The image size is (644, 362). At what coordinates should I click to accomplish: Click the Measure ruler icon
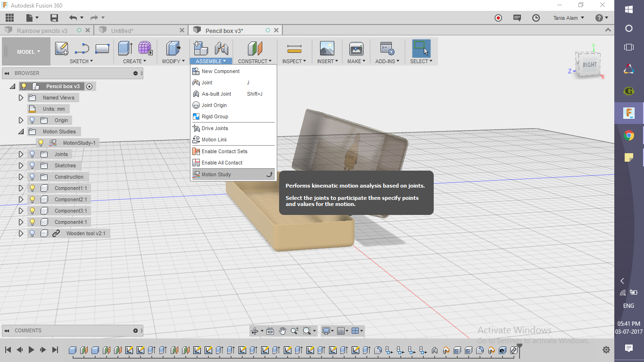click(294, 49)
